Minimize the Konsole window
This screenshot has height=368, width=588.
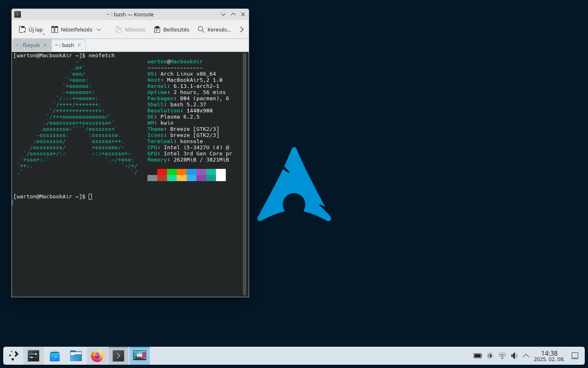point(223,14)
